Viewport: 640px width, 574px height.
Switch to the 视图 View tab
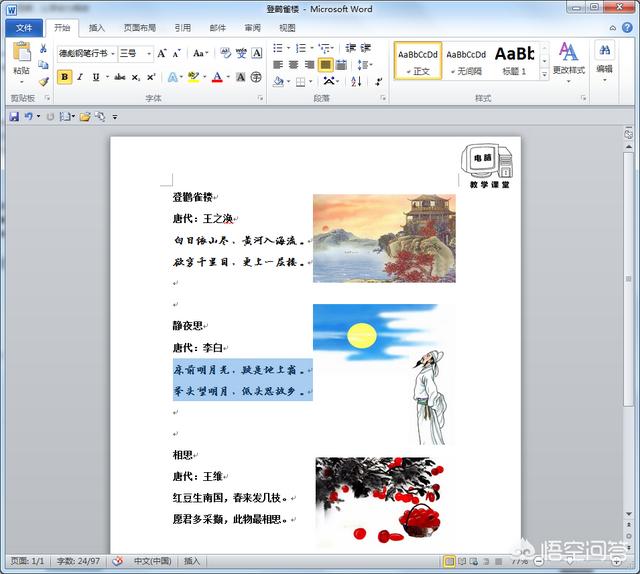[x=287, y=28]
